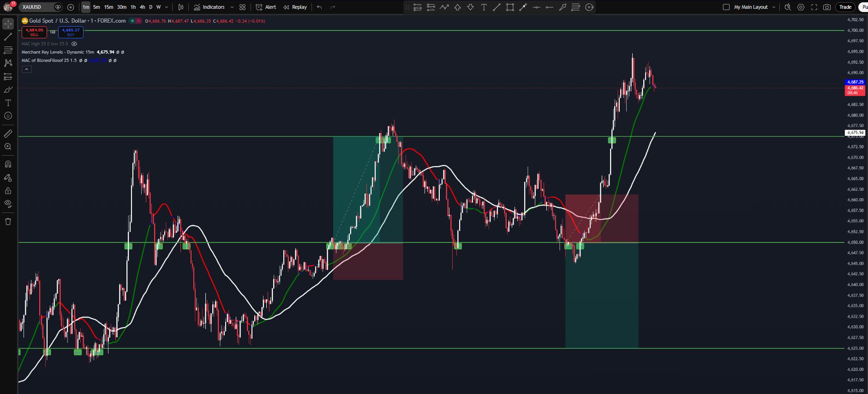Select the Patterns tool in left sidebar
Image resolution: width=868 pixels, height=394 pixels.
[8, 63]
